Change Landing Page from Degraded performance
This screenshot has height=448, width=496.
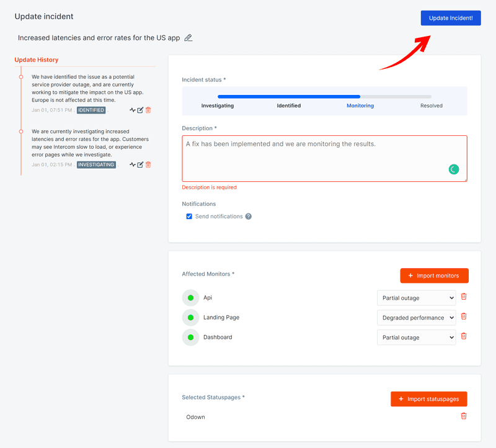(x=416, y=318)
